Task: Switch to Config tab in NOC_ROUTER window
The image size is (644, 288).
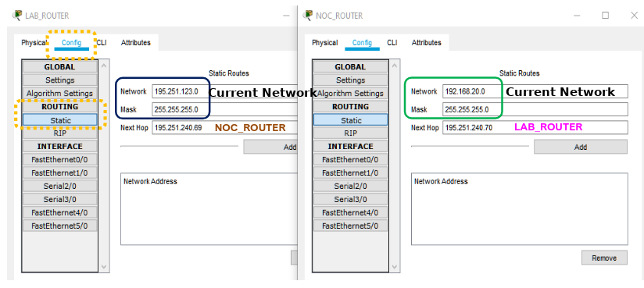Action: click(x=362, y=43)
